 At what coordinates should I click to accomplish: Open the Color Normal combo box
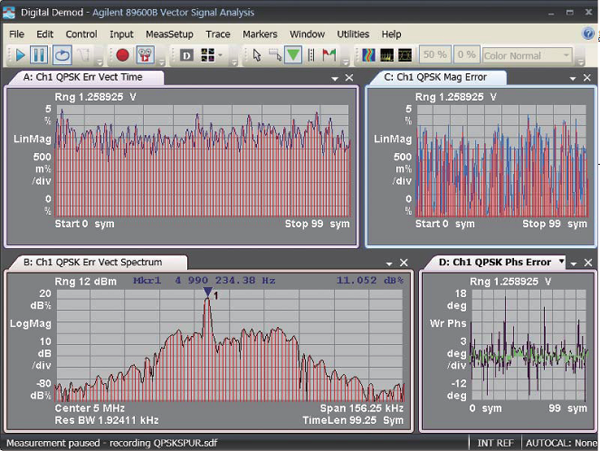point(527,56)
